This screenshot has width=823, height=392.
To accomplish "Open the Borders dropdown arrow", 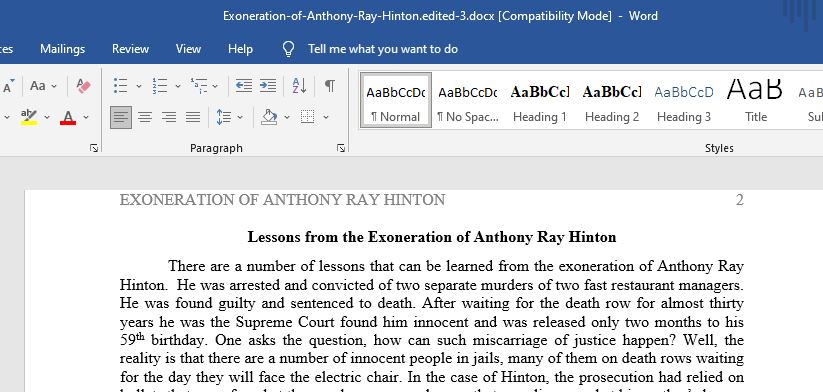I will coord(326,117).
